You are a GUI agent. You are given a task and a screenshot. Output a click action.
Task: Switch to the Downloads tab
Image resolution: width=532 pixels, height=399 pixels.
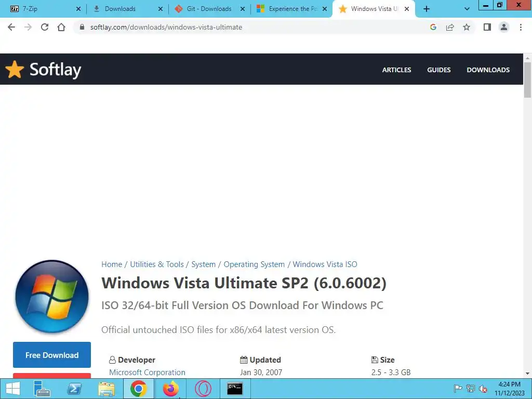127,9
